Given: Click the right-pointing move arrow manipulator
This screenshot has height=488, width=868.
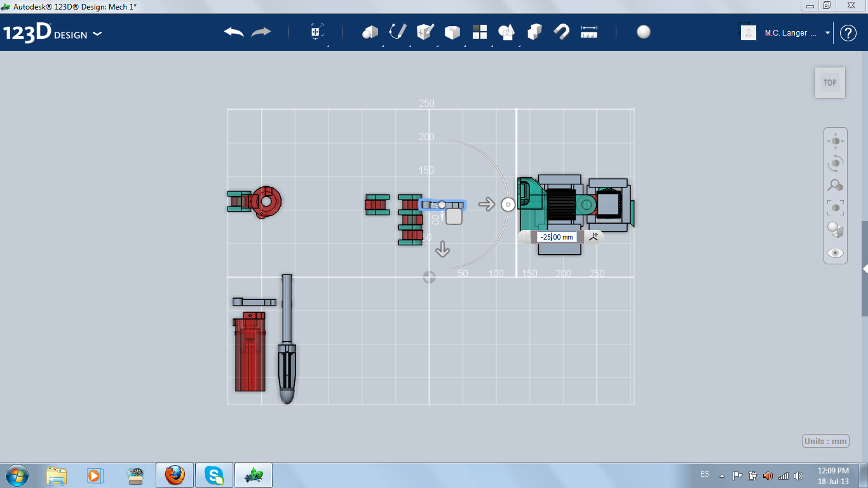Looking at the screenshot, I should 487,204.
